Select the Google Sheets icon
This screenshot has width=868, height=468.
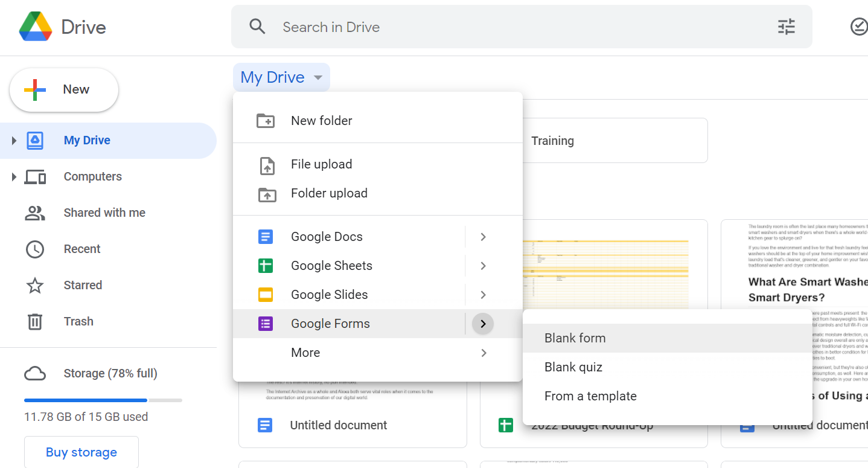point(266,265)
